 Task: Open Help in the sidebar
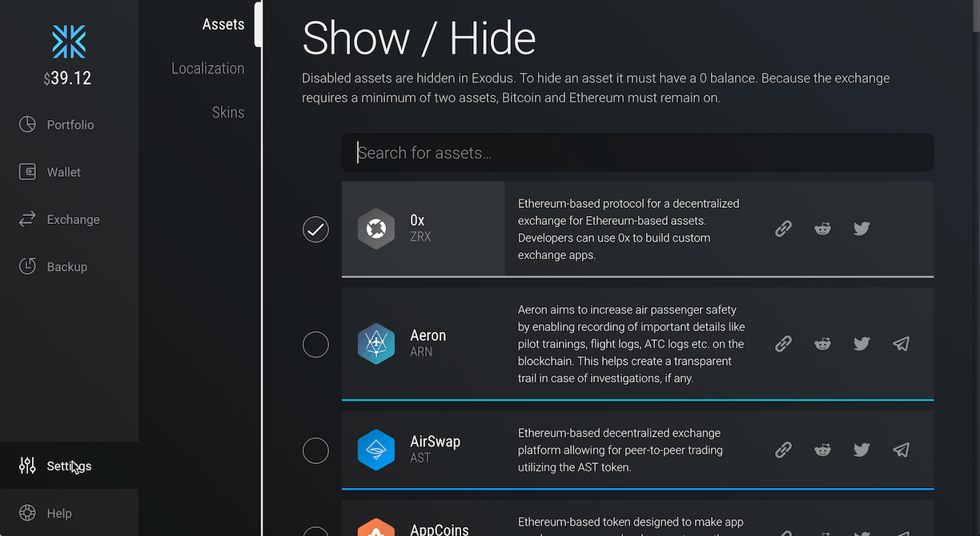[x=69, y=513]
